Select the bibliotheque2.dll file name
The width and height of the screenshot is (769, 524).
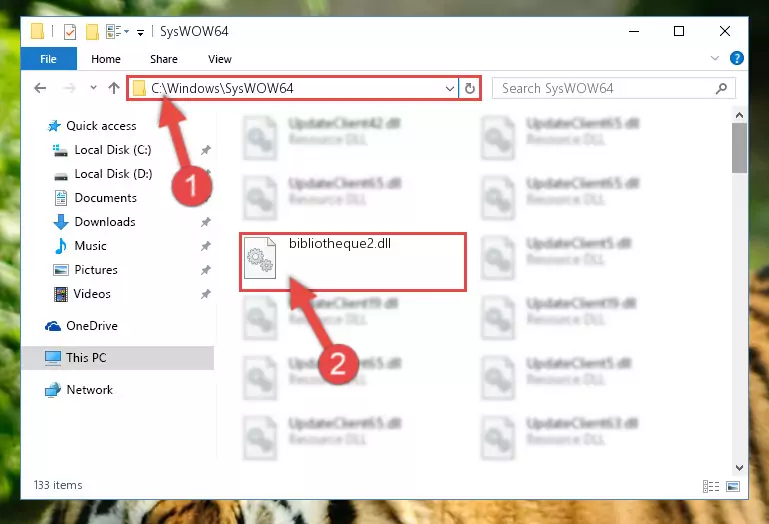tap(340, 244)
